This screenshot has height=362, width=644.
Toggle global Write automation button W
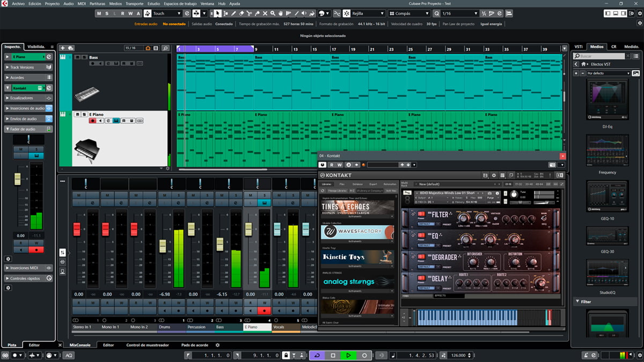[130, 13]
